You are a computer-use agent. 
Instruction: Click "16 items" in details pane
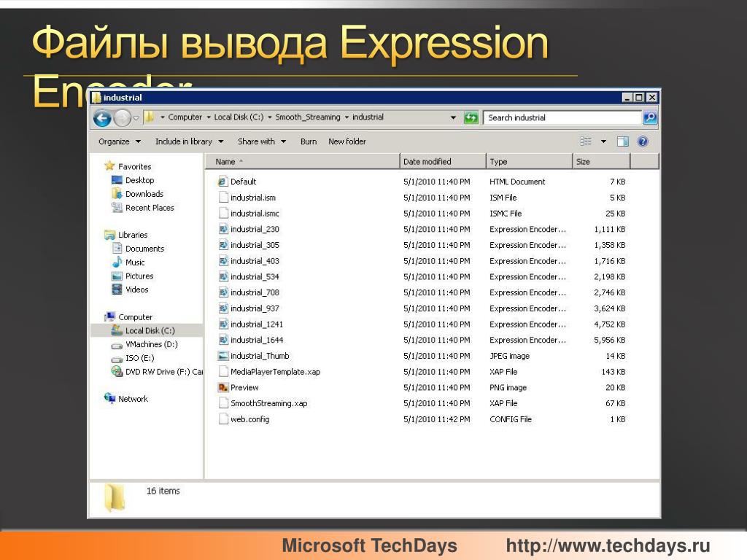click(163, 491)
